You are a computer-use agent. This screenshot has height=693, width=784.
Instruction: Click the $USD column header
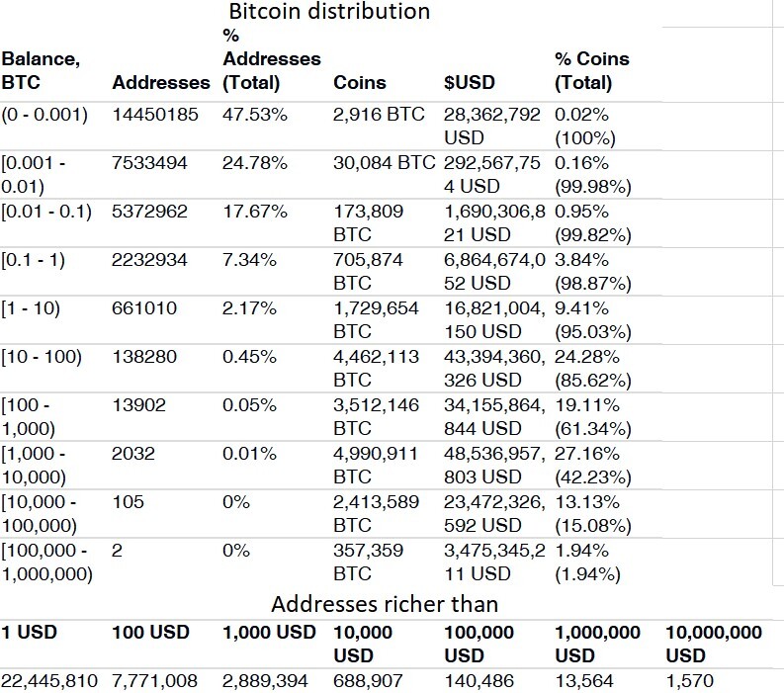[469, 82]
